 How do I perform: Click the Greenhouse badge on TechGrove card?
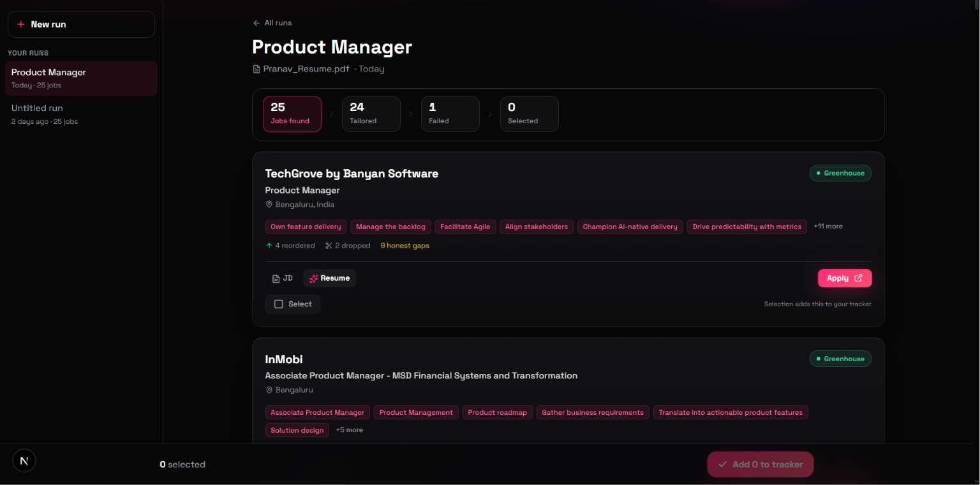pos(840,173)
